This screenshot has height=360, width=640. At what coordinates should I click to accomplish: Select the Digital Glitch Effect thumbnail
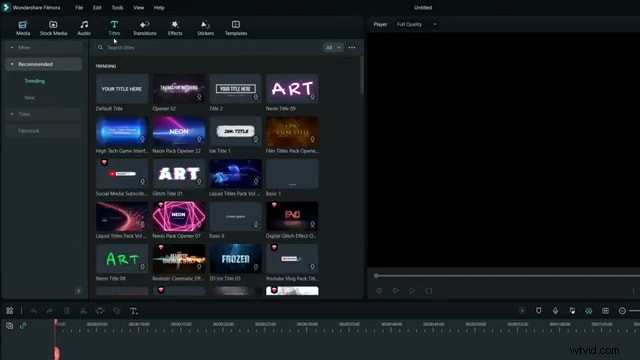click(292, 216)
